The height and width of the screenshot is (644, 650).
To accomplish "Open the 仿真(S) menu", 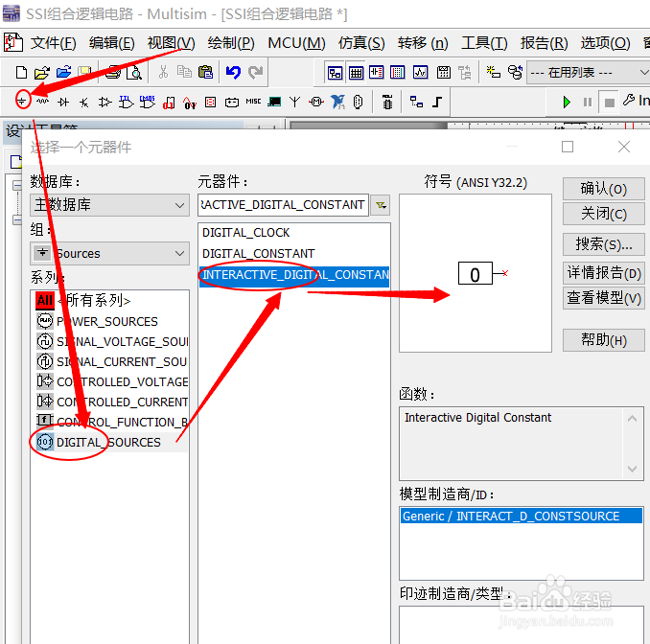I will (x=361, y=43).
